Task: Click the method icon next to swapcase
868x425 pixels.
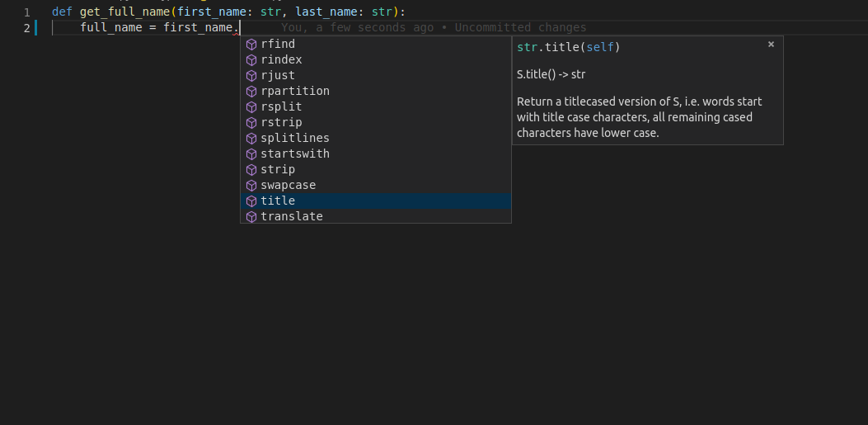Action: tap(251, 186)
